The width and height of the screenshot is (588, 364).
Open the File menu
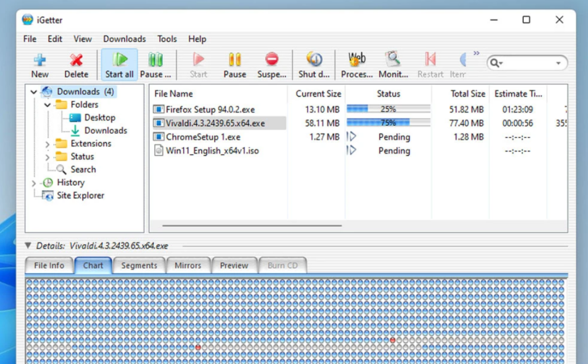point(30,39)
